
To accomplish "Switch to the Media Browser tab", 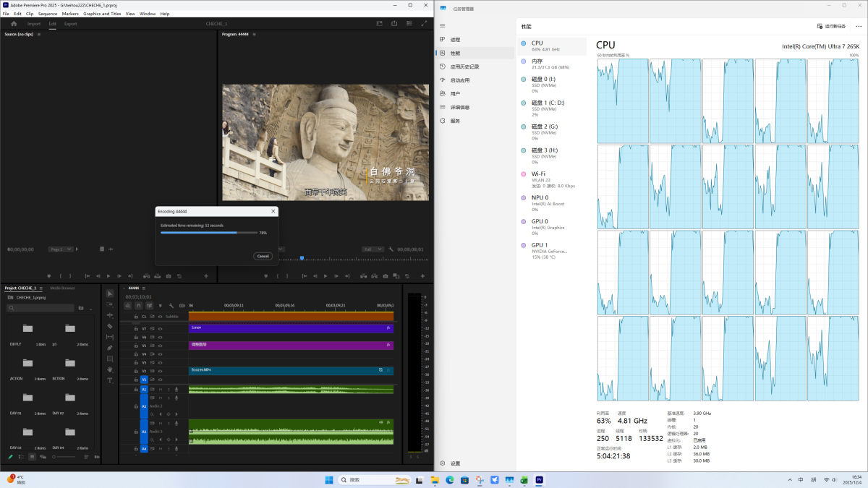I will point(62,288).
